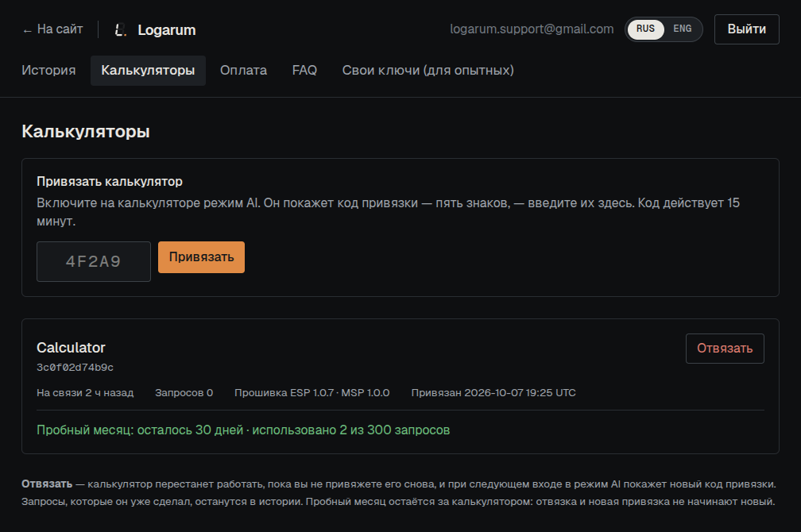Go to the Оплата tab
Viewport: 801px width, 532px height.
pos(243,71)
